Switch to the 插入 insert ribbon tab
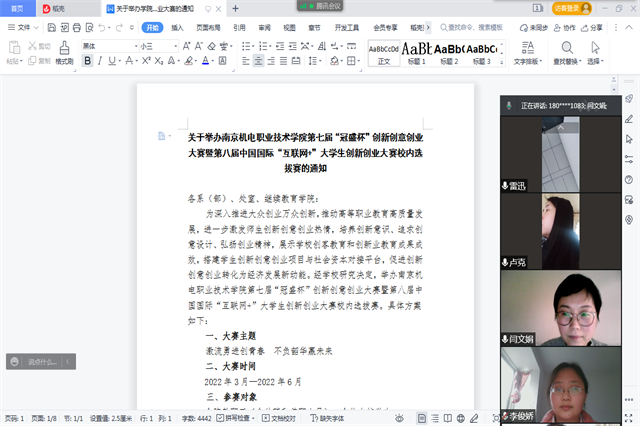Screen dimensions: 640x426 click(177, 28)
